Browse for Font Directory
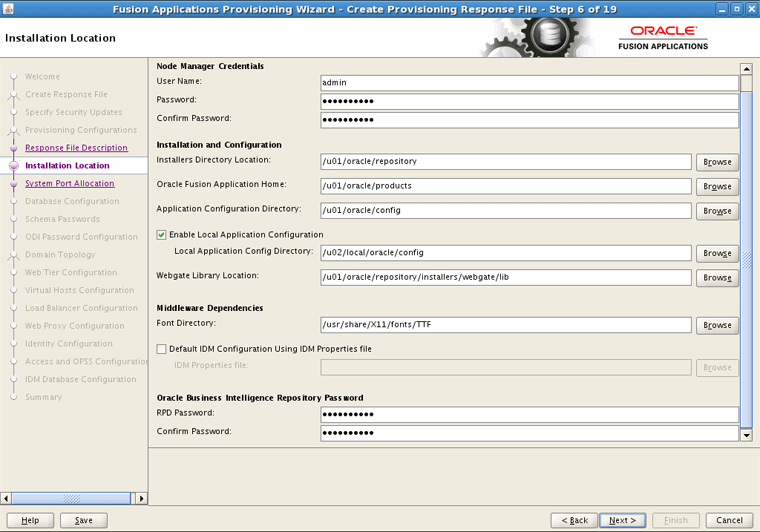This screenshot has height=532, width=760. (x=717, y=325)
